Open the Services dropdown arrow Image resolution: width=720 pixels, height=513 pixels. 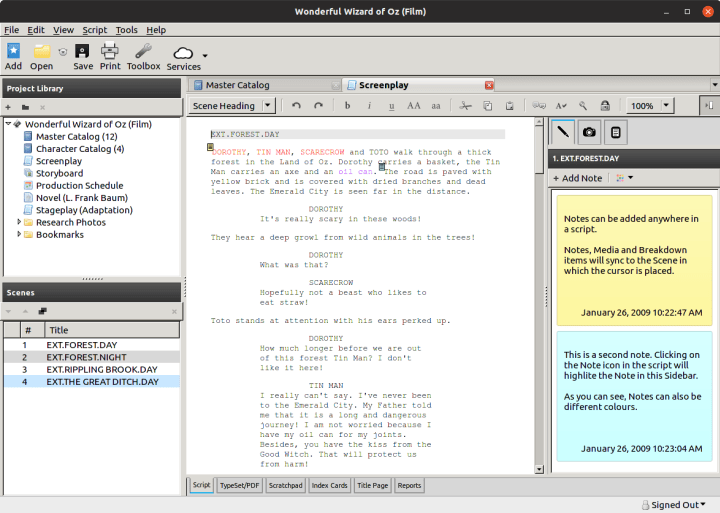[205, 56]
